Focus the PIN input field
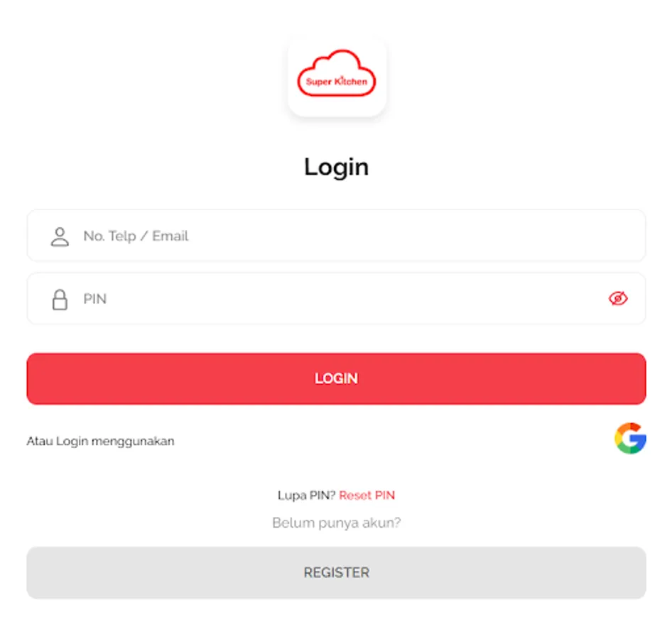Screen dimensions: 672x639 (337, 298)
